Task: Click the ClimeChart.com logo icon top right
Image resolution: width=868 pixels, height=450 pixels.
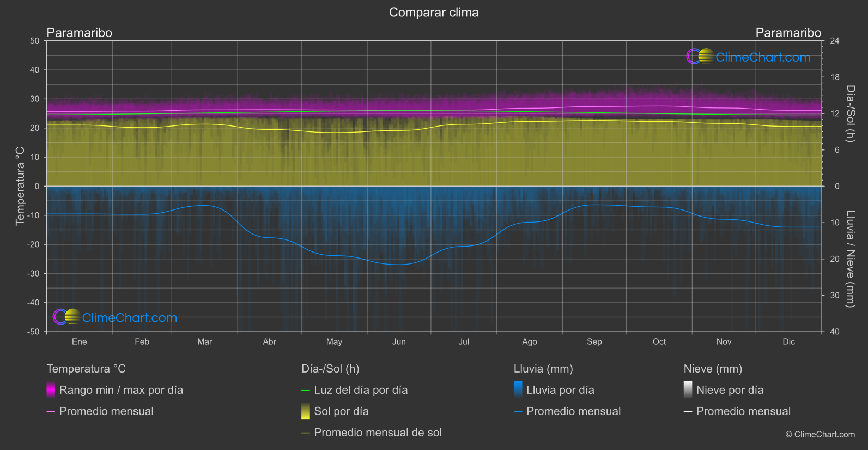Action: (700, 56)
